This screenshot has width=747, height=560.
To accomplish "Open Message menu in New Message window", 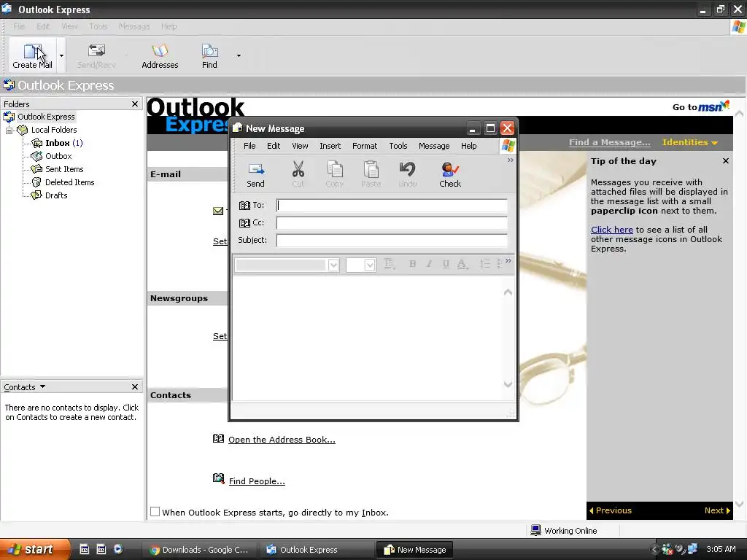I will (434, 146).
